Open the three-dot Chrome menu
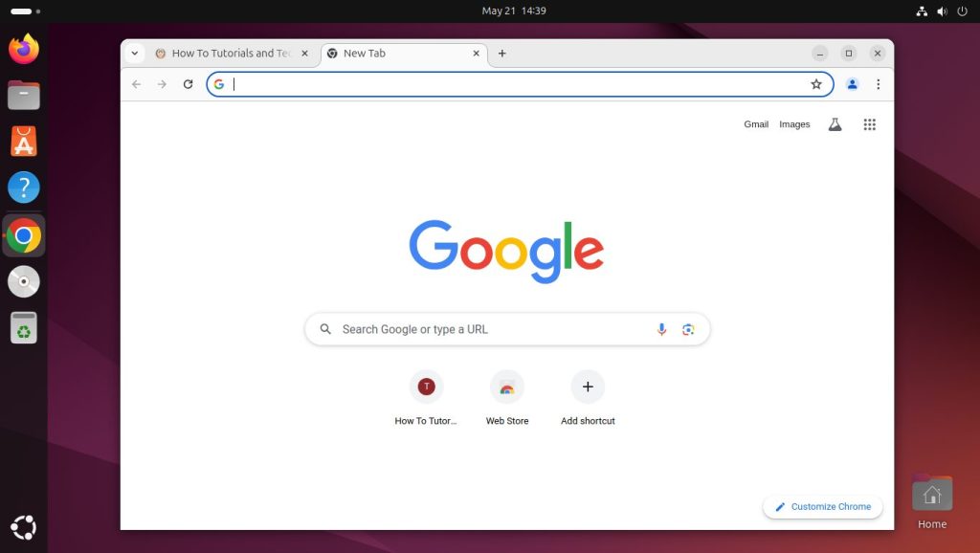980x553 pixels. click(x=879, y=84)
